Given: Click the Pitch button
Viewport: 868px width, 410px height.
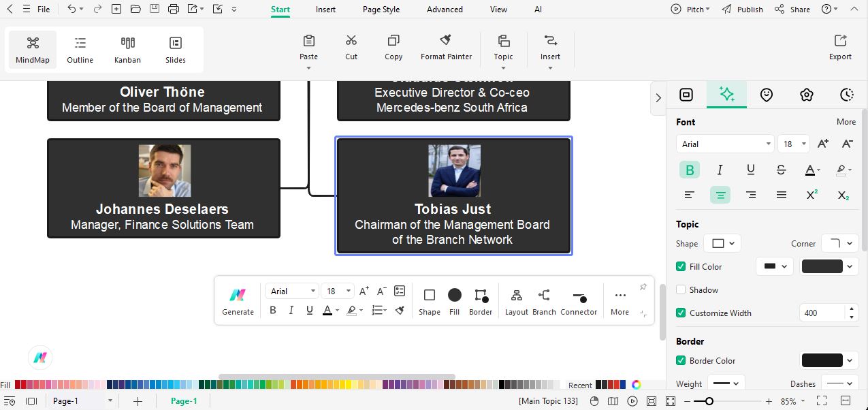Looking at the screenshot, I should pyautogui.click(x=690, y=10).
